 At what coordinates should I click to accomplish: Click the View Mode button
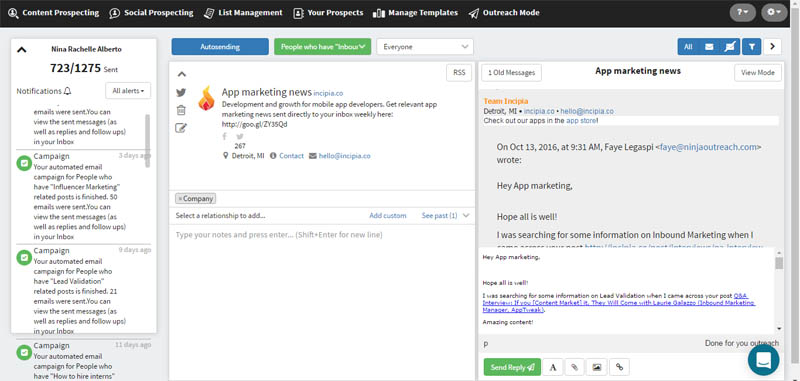click(x=758, y=73)
